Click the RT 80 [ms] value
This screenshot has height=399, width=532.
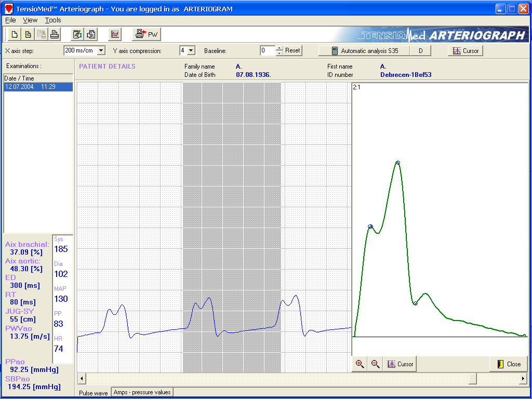tap(23, 302)
